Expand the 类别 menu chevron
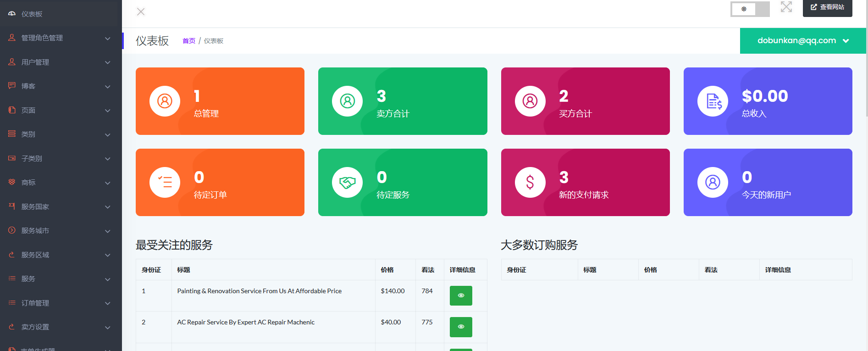This screenshot has height=351, width=868. 108,135
